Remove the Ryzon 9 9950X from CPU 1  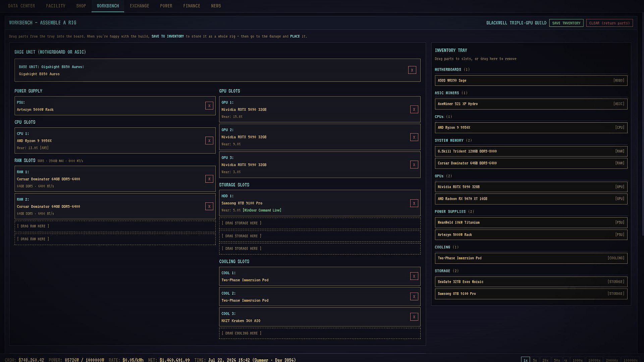209,140
